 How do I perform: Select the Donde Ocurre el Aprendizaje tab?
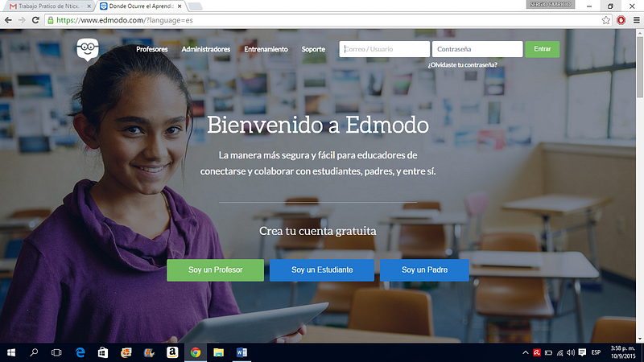139,6
